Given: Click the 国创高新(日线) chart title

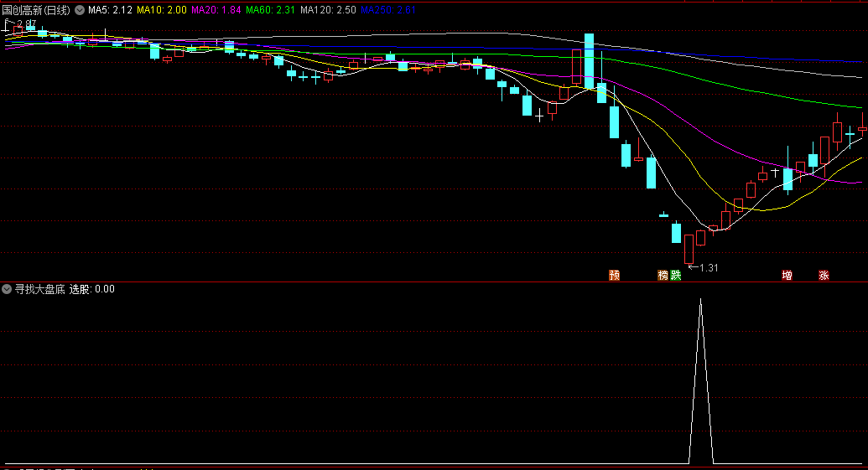Looking at the screenshot, I should click(x=37, y=10).
